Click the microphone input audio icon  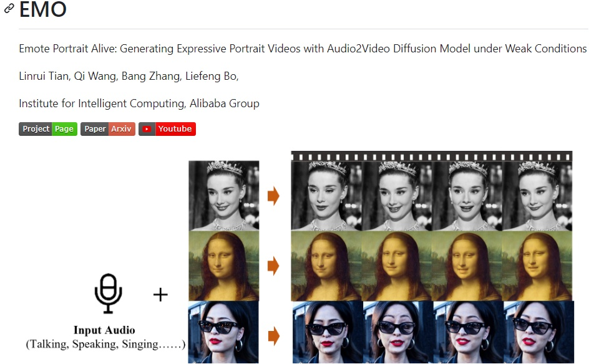[x=108, y=293]
